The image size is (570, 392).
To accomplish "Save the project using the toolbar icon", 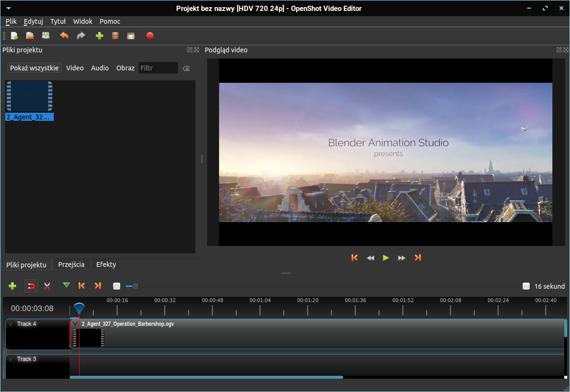I will click(x=45, y=36).
